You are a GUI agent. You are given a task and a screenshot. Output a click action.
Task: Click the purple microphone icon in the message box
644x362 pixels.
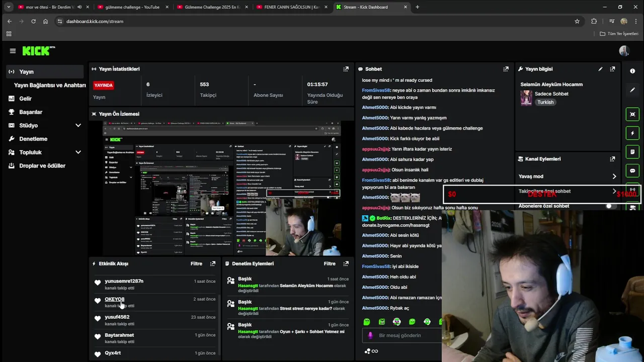[370, 335]
